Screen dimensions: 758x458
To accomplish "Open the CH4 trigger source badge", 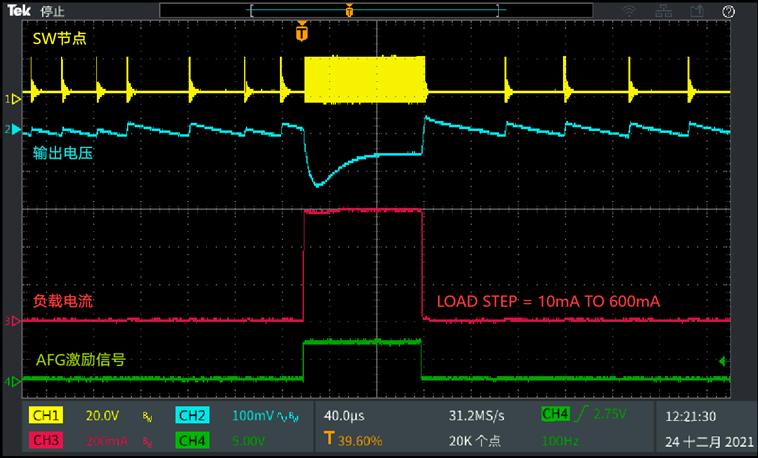I will [557, 414].
